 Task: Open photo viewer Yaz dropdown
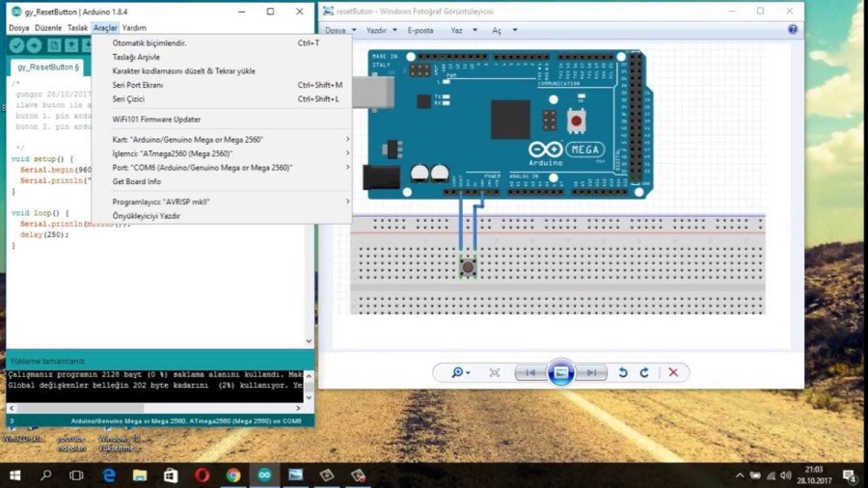[463, 30]
